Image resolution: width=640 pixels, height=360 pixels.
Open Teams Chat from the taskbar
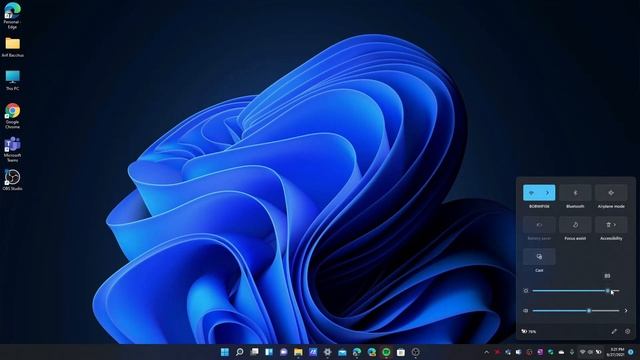pos(284,352)
